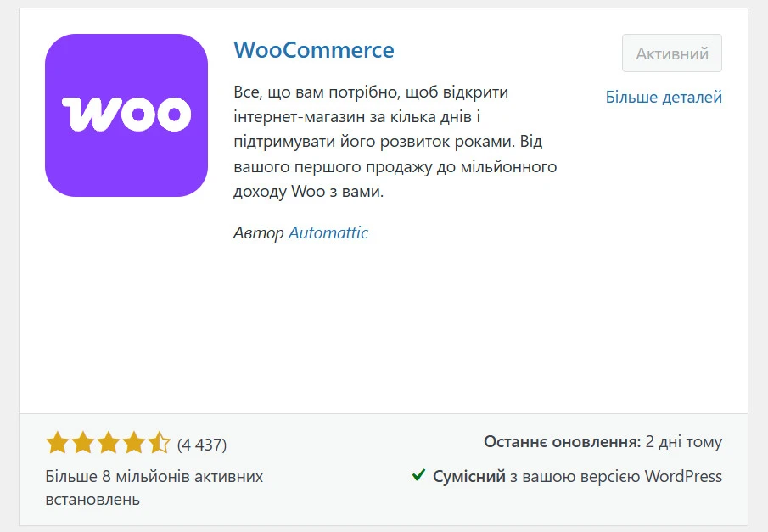Click the '2 дні тому' update time
768x532 pixels.
(684, 442)
